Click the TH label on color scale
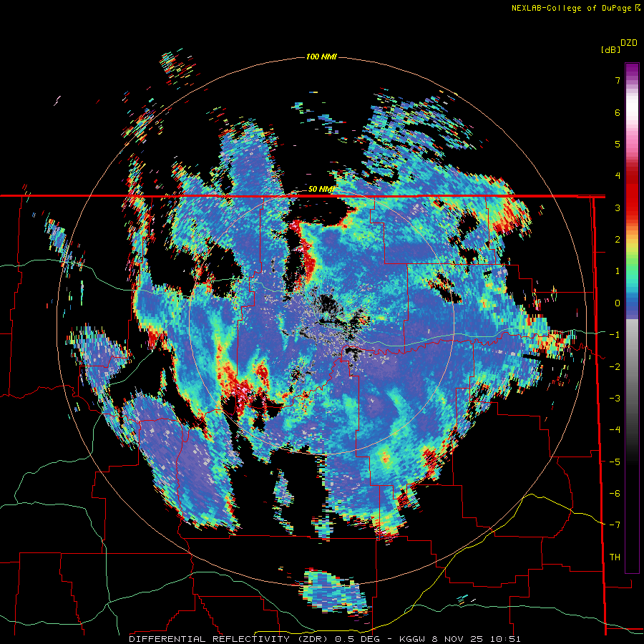644x644 pixels. point(615,557)
